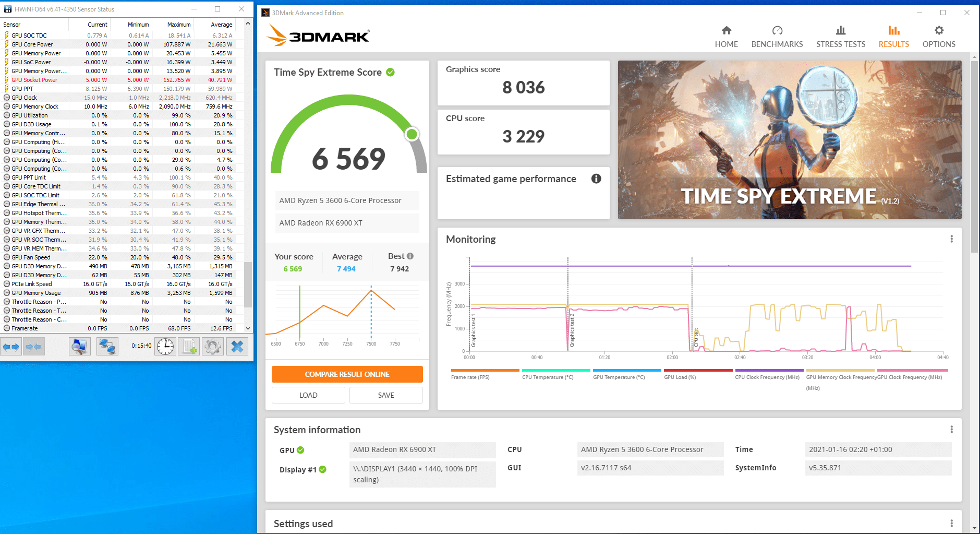Click the expand window arrows icon in HWiNFO
Screen dimensions: 980x534
point(11,347)
